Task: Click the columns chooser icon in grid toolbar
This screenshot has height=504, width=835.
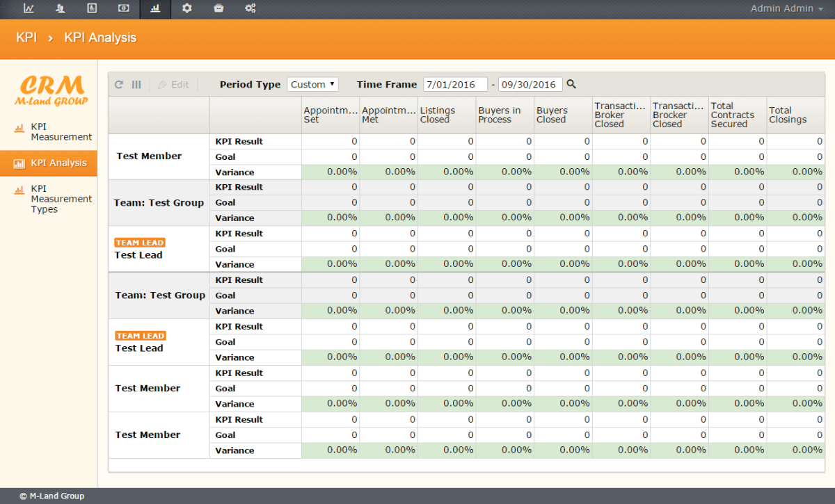Action: point(136,84)
